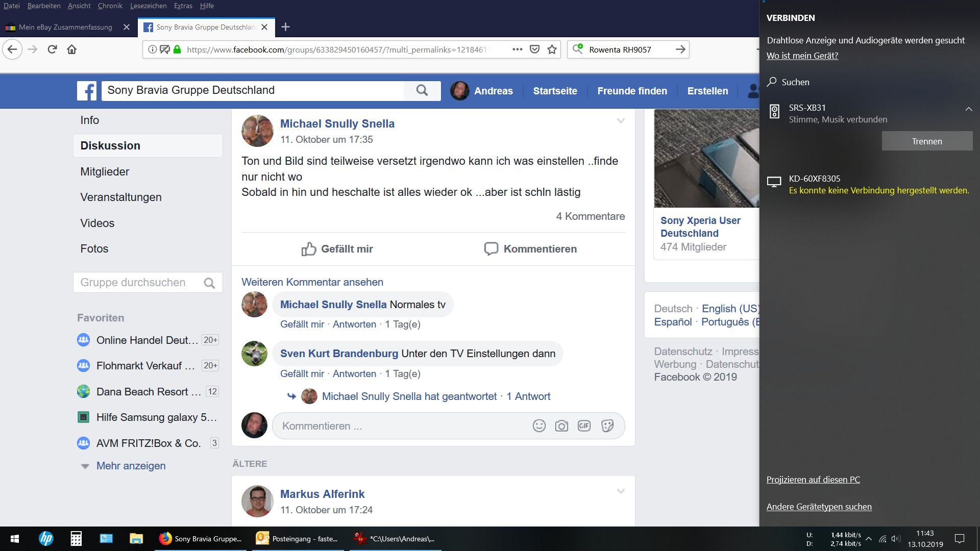Image resolution: width=980 pixels, height=551 pixels.
Task: Open the browser home page icon
Action: point(72,49)
